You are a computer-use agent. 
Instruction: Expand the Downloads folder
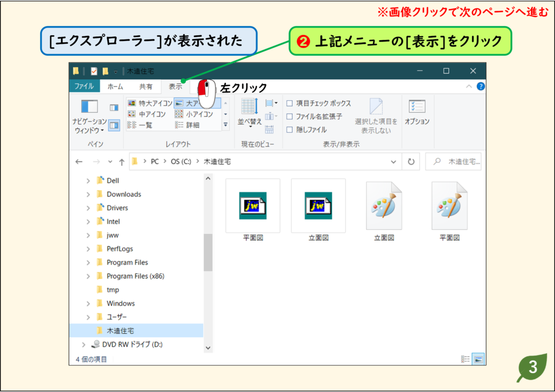(x=88, y=195)
